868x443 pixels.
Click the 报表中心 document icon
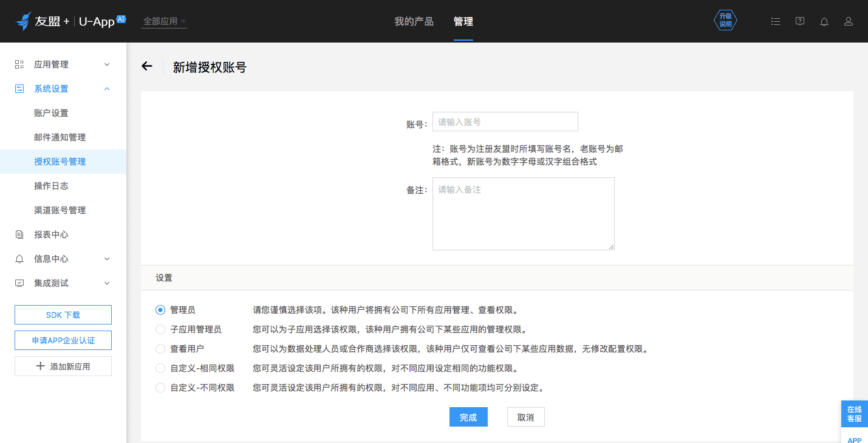coord(19,235)
